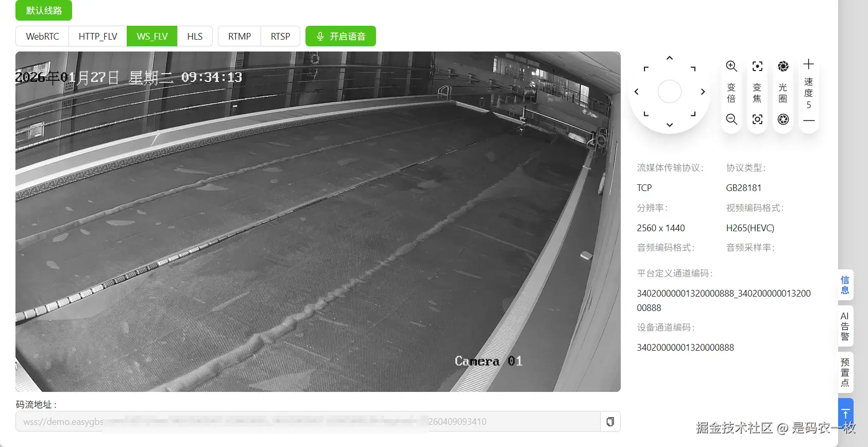Move the camera to the upper-right diagonal
868x447 pixels.
pyautogui.click(x=693, y=68)
